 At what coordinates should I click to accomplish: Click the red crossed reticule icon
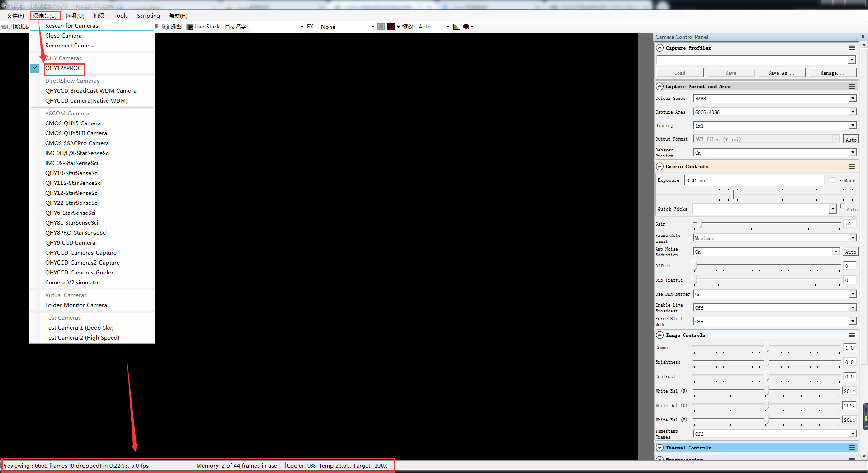(x=391, y=27)
